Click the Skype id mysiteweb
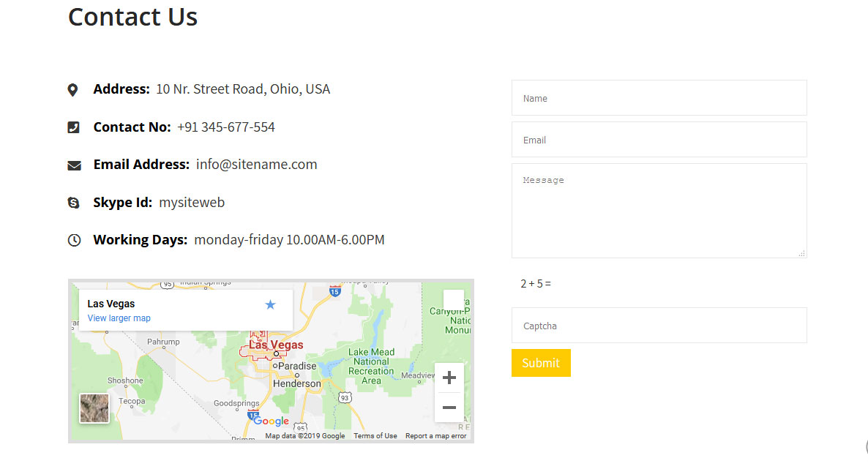 [192, 203]
